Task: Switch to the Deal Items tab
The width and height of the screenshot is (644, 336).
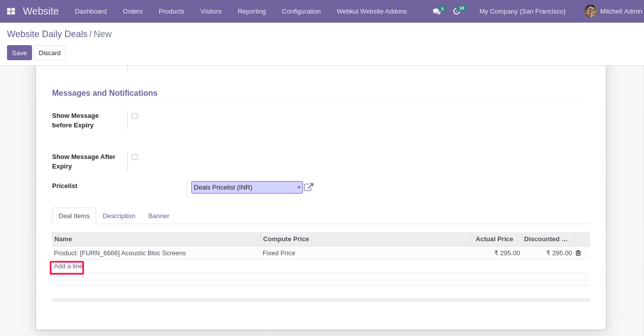Action: coord(74,216)
